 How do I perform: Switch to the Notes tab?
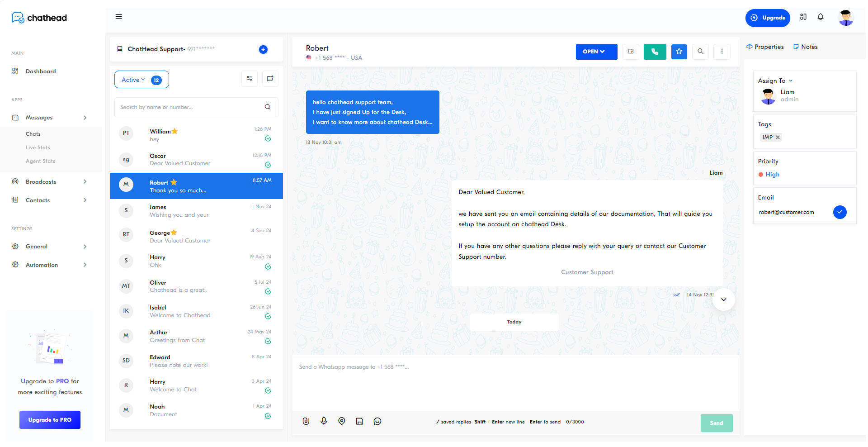pos(806,47)
